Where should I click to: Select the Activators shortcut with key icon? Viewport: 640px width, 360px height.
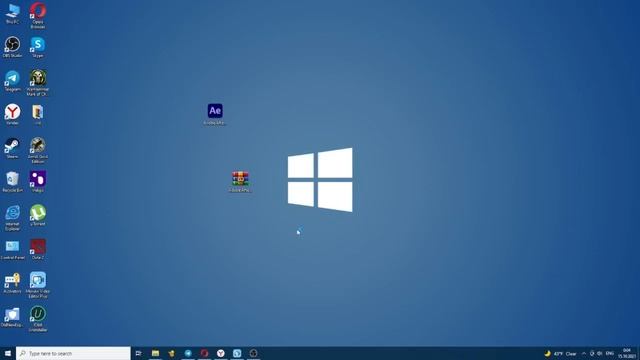point(12,283)
